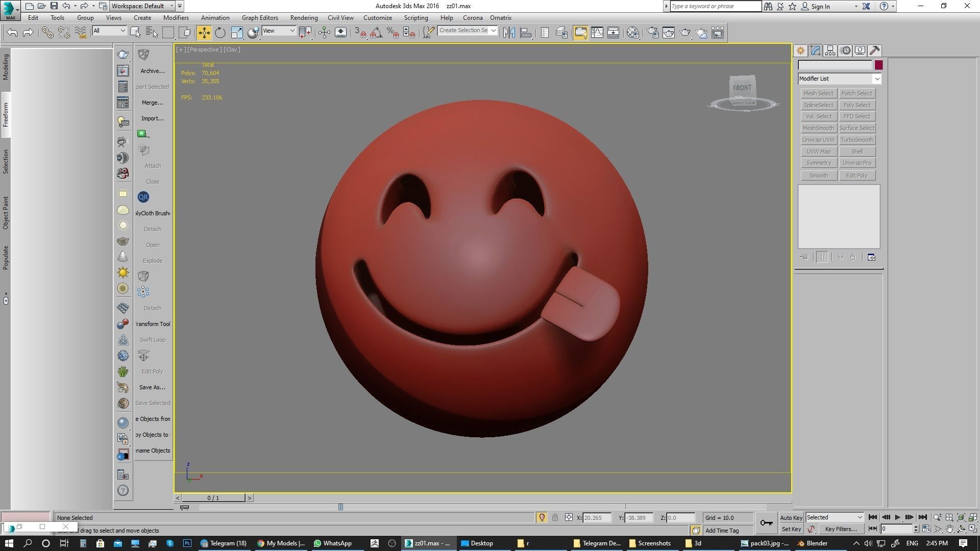
Task: Click the Align tool icon
Action: coord(526,33)
